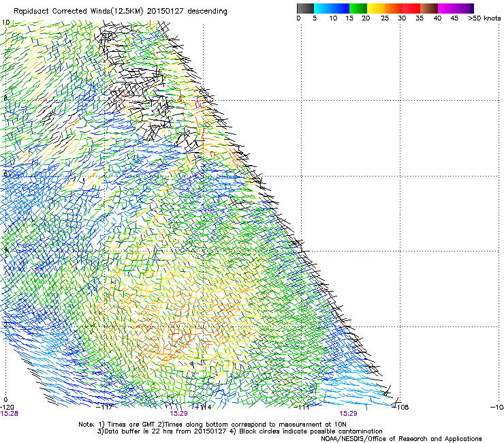Screen dimensions: 504x443
Task: Click the latitude label '10' at top left
Action: [x=5, y=22]
